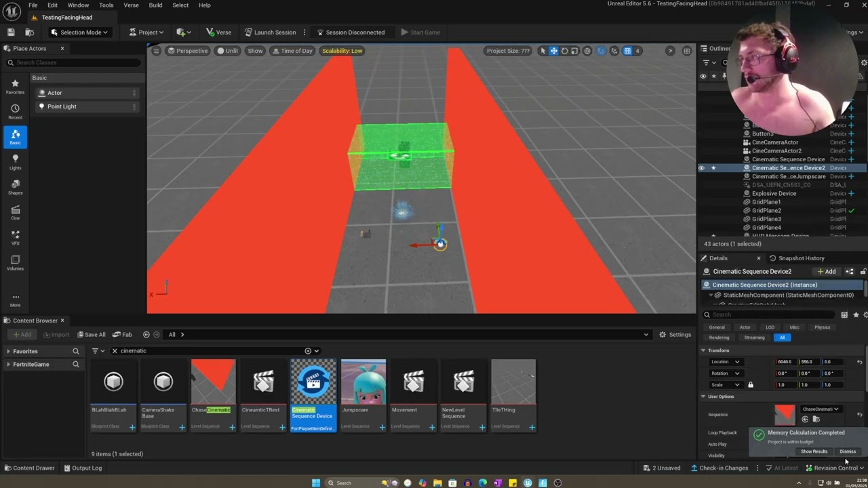Viewport: 868px width, 488px height.
Task: Select the Volumes category in Place Actors
Action: (15, 263)
